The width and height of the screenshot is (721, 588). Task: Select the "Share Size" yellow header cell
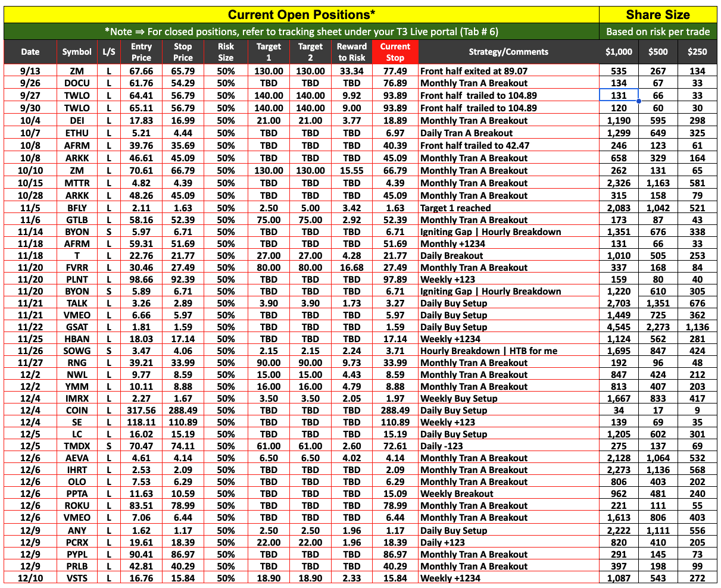click(658, 15)
